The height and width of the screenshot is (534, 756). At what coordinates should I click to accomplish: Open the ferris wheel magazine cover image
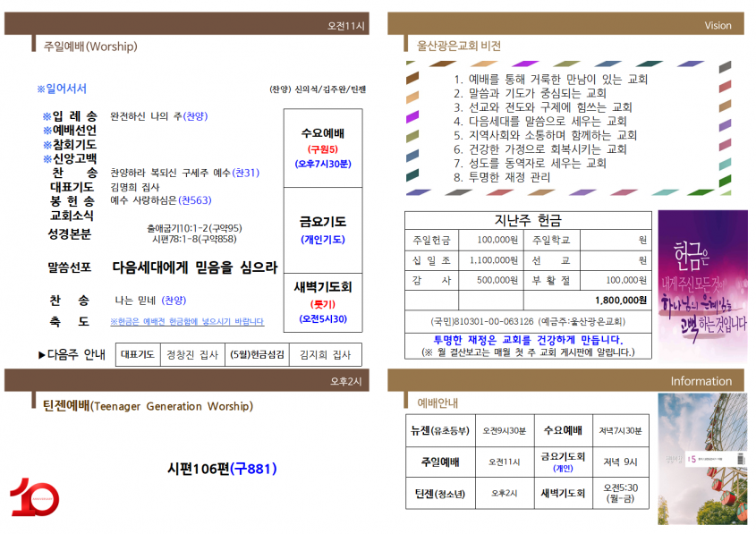point(702,459)
